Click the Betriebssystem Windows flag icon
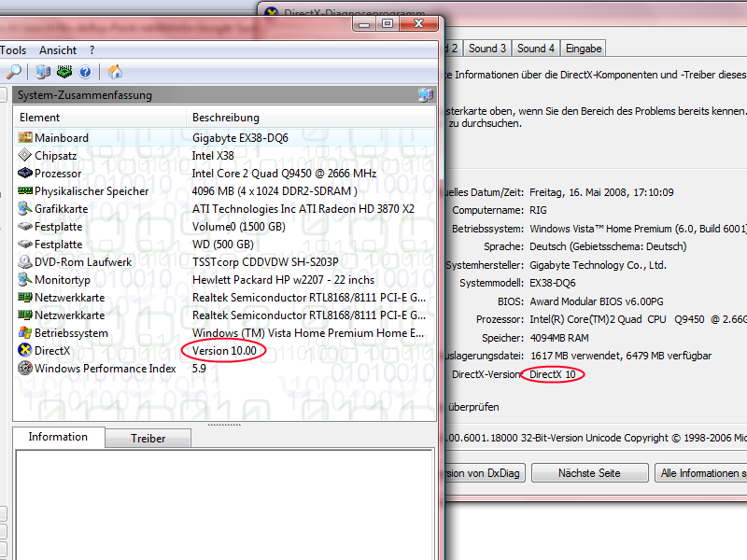Viewport: 747px width, 560px height. (25, 332)
